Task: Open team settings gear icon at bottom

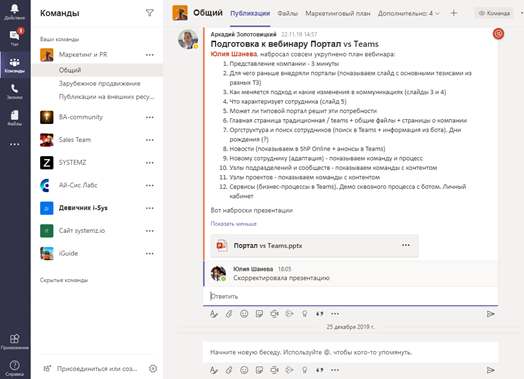Action: coord(153,368)
